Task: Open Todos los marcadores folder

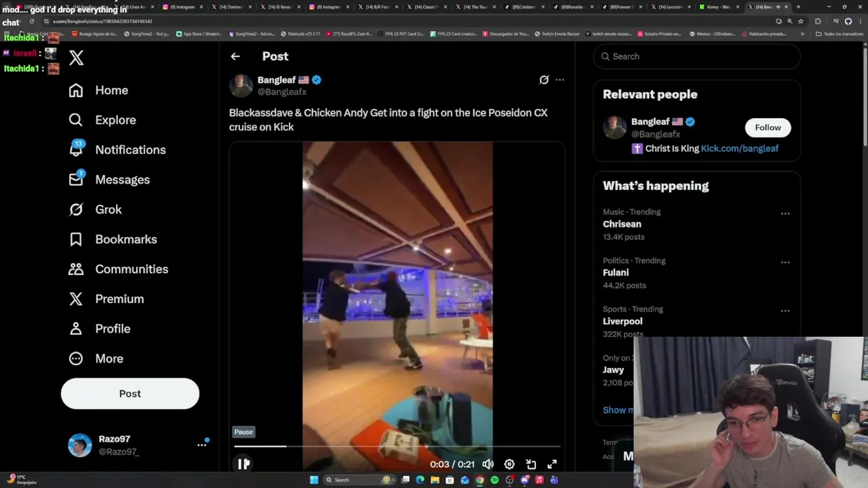Action: click(x=840, y=34)
